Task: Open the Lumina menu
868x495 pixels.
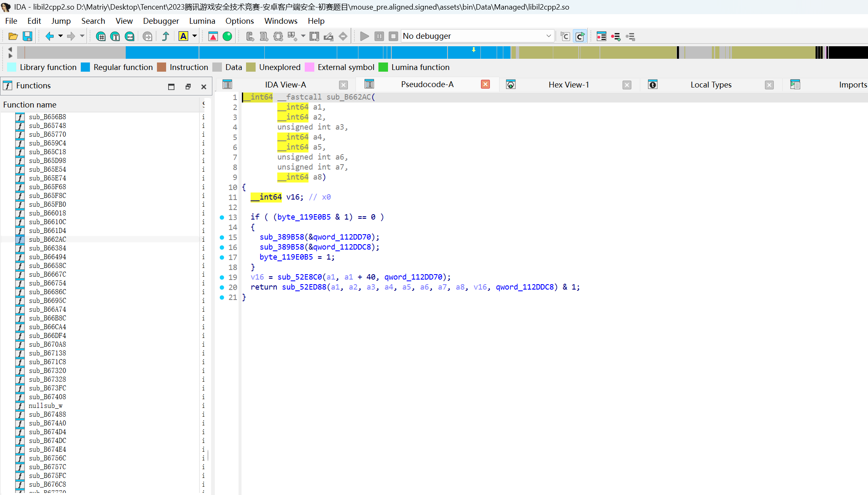Action: pyautogui.click(x=202, y=21)
